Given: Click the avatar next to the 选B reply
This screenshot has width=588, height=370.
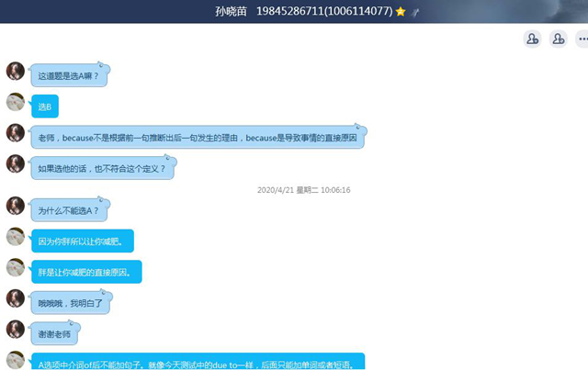Looking at the screenshot, I should 16,103.
